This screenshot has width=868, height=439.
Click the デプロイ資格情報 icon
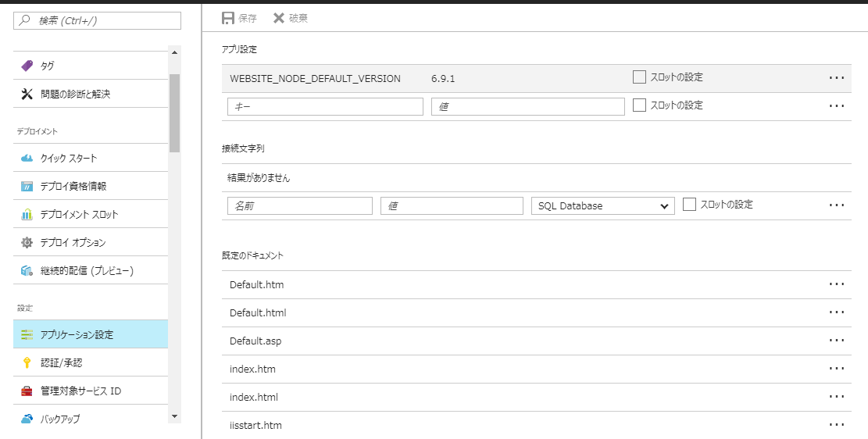click(x=27, y=186)
